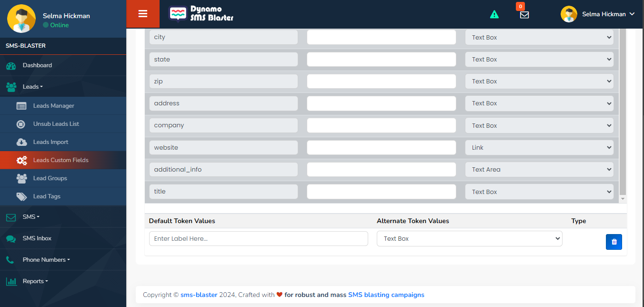644x307 pixels.
Task: Click the Phone Numbers handset icon
Action: click(10, 260)
